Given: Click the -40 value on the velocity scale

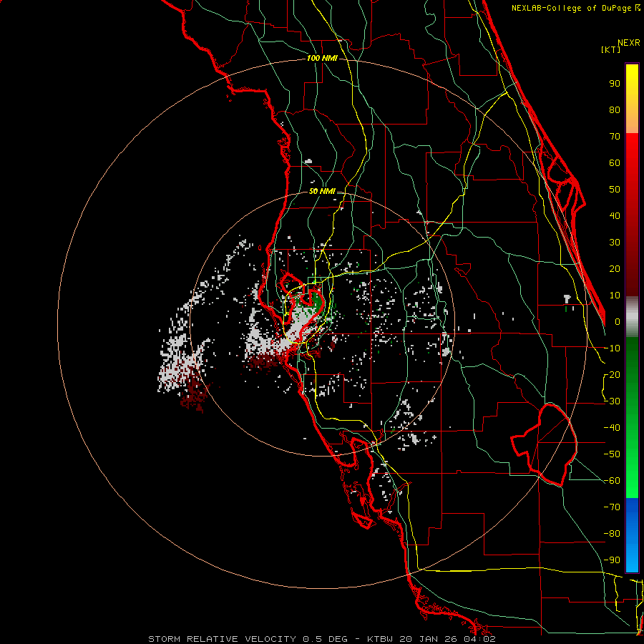Looking at the screenshot, I should (612, 428).
